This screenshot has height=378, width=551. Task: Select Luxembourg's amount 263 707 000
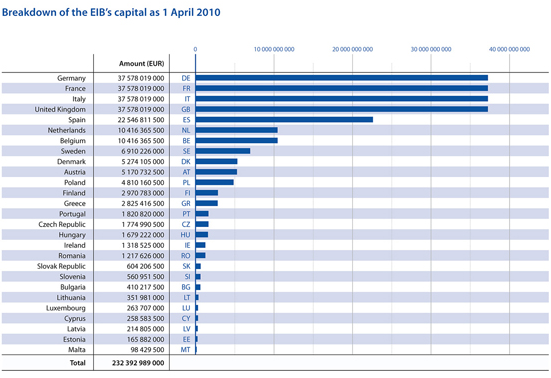145,308
